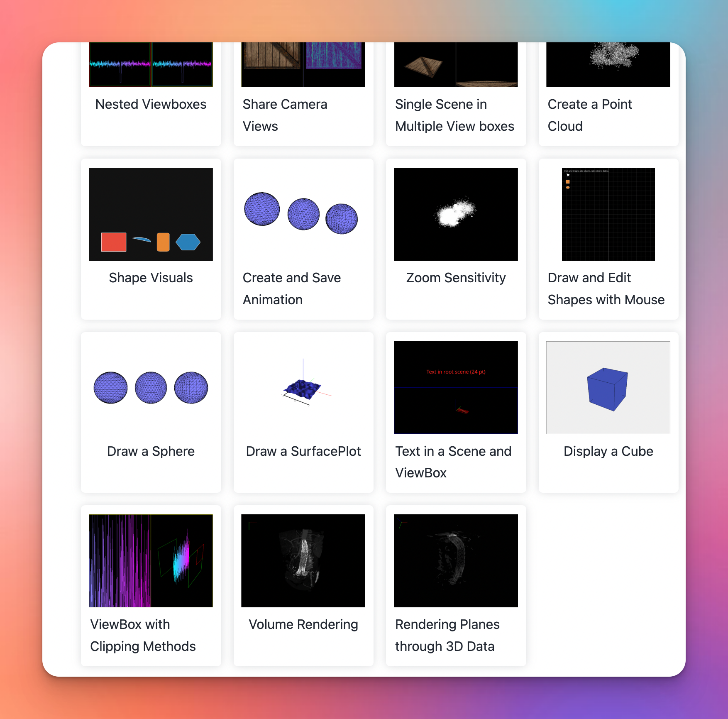Select the Zoom Sensitivity thumbnail
Image resolution: width=728 pixels, height=719 pixels.
[x=456, y=214]
